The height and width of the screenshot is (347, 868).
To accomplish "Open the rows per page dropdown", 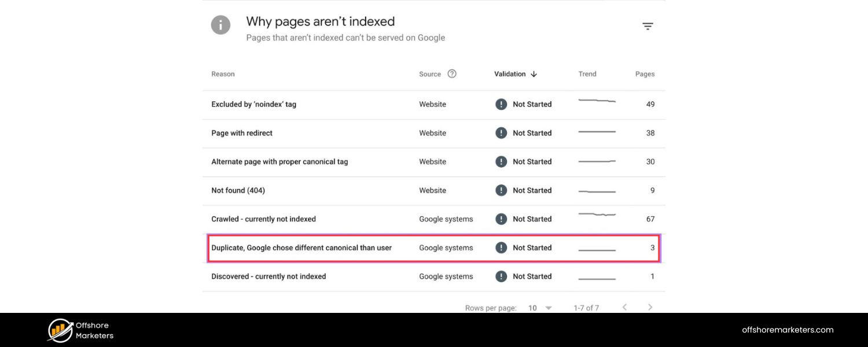I will pyautogui.click(x=547, y=308).
